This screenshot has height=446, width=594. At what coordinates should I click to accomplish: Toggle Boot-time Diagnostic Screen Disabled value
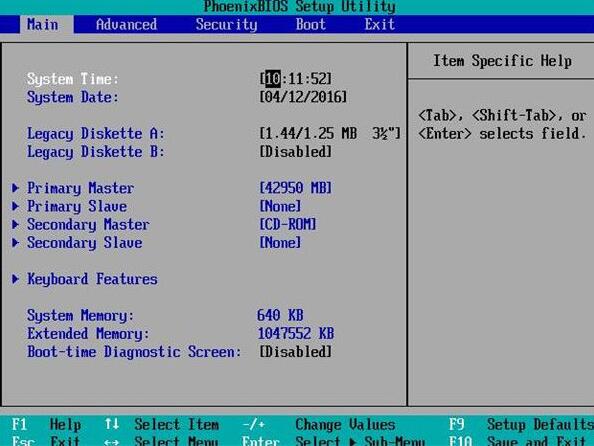click(295, 352)
